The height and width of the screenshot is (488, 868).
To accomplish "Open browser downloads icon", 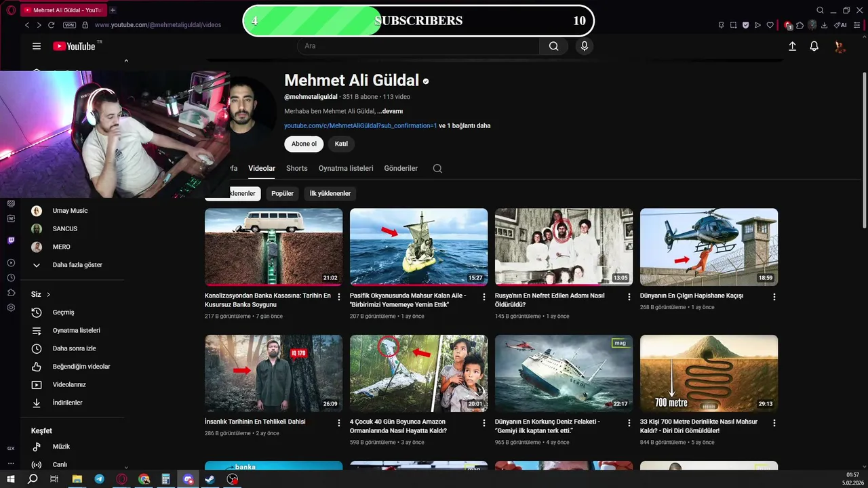I will 825,25.
